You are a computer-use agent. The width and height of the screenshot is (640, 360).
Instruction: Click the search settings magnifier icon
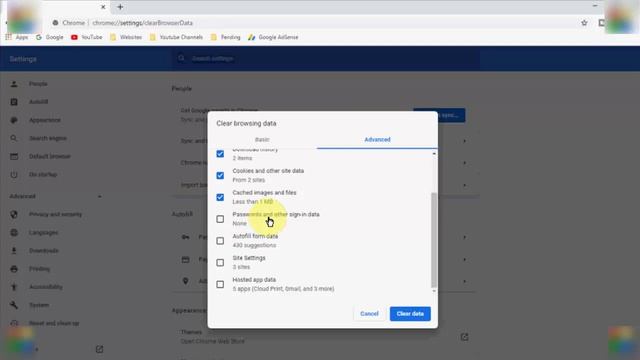click(x=181, y=58)
